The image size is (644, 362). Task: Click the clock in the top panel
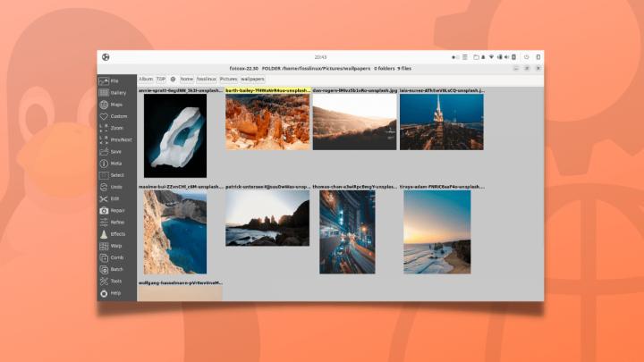click(321, 57)
